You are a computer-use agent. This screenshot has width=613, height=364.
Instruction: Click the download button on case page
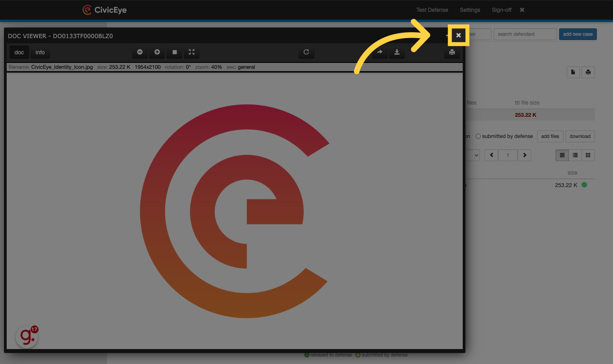[580, 136]
